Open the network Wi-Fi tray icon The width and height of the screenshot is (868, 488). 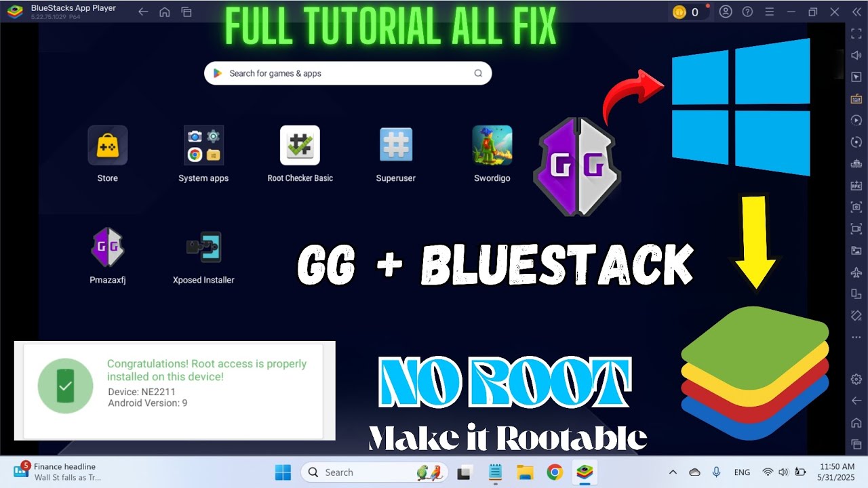click(x=768, y=472)
